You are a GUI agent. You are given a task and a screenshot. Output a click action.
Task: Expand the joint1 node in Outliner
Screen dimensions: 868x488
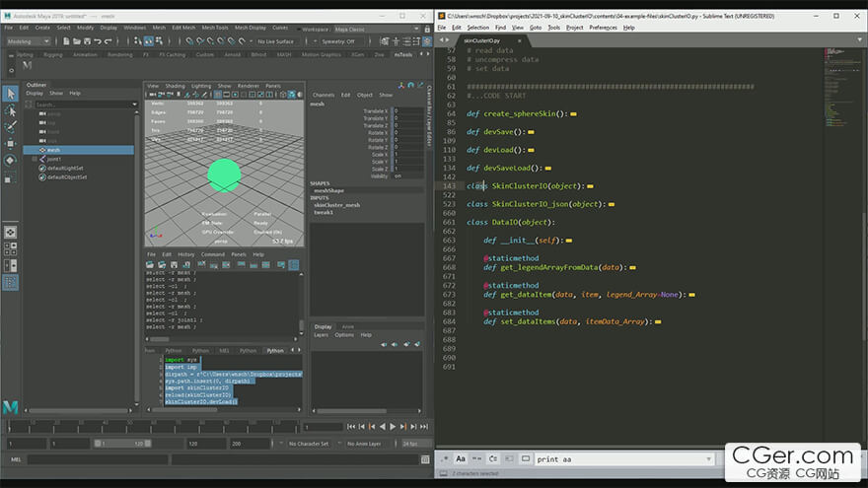(35, 159)
